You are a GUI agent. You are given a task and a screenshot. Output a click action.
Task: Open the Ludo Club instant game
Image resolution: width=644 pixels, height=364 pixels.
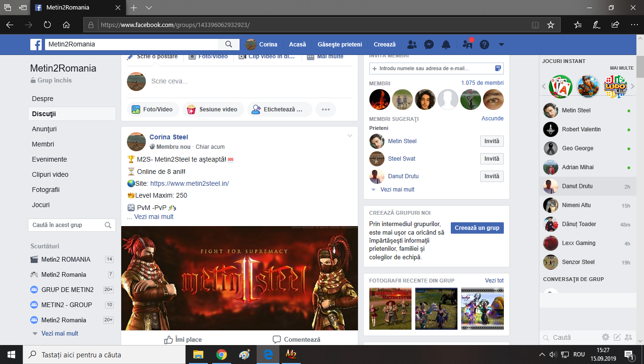(x=616, y=86)
